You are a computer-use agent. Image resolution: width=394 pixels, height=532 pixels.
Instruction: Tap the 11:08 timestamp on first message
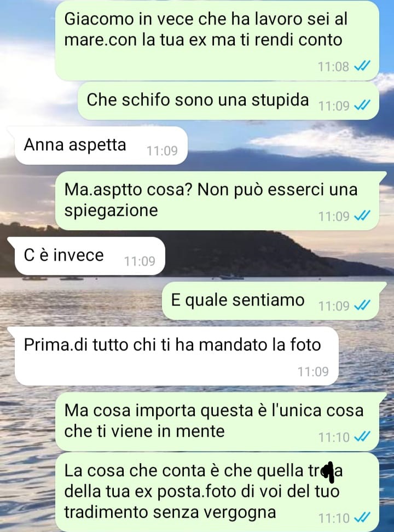[333, 67]
